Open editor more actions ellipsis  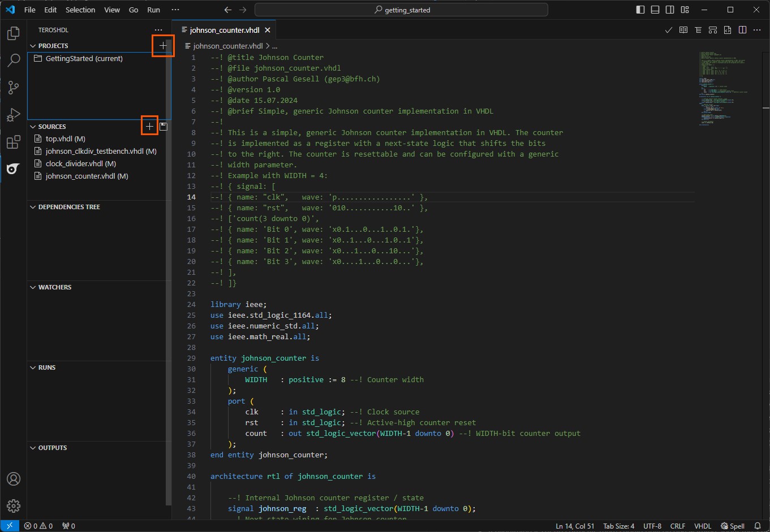pos(757,30)
